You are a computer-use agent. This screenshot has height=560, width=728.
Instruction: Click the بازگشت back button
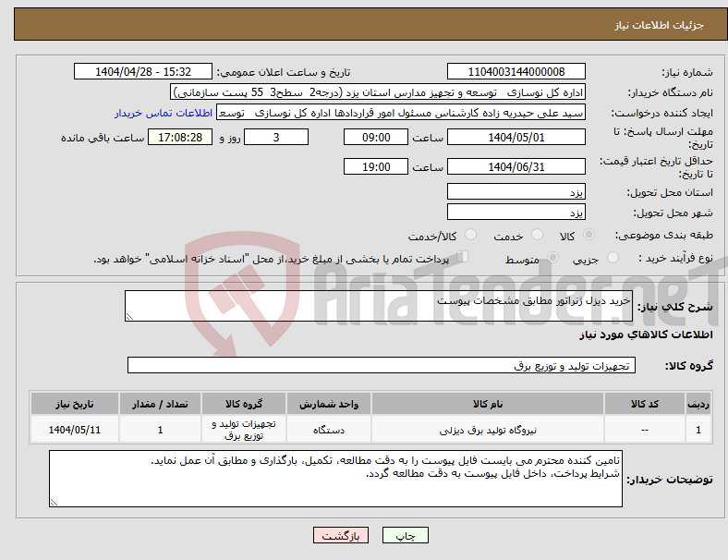[x=341, y=535]
